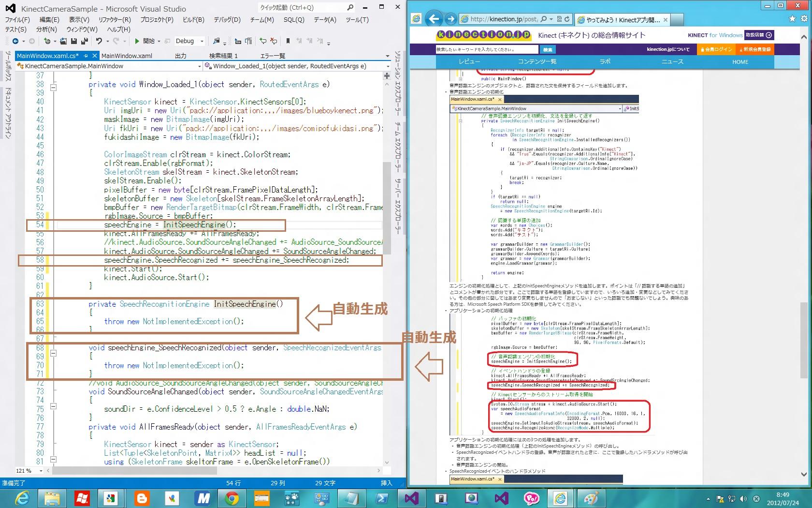Screen dimensions: 812x508
Task: Click the IE Favorites star icon
Action: pos(792,19)
